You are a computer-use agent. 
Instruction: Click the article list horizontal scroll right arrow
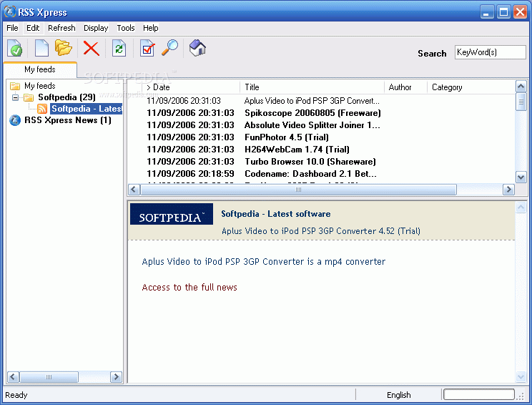coord(508,190)
